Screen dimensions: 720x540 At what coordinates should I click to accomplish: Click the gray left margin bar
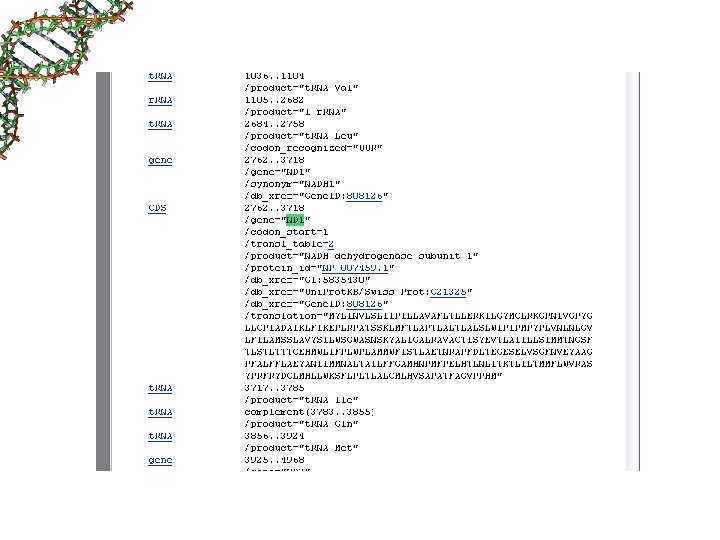(x=103, y=271)
